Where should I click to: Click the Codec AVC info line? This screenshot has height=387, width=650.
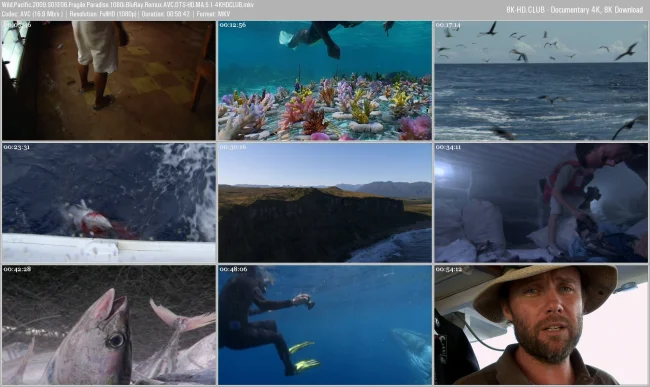[116, 14]
